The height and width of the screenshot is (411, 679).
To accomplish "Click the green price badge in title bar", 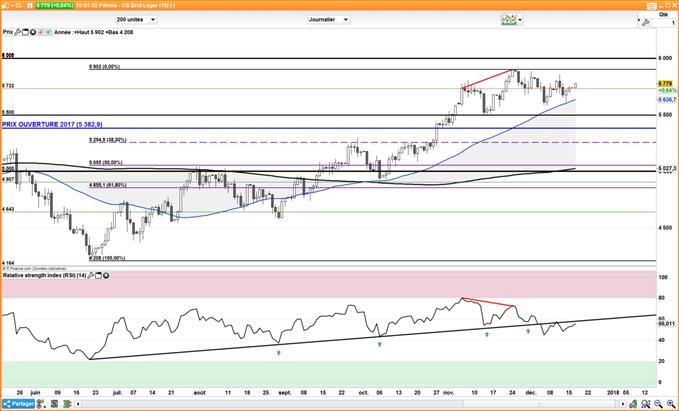I will (x=54, y=5).
